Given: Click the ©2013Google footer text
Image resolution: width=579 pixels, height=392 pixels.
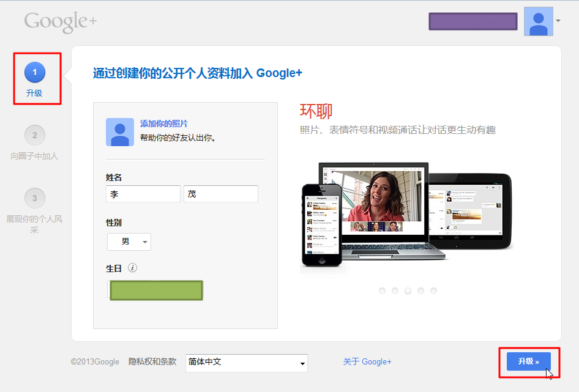Looking at the screenshot, I should tap(95, 362).
